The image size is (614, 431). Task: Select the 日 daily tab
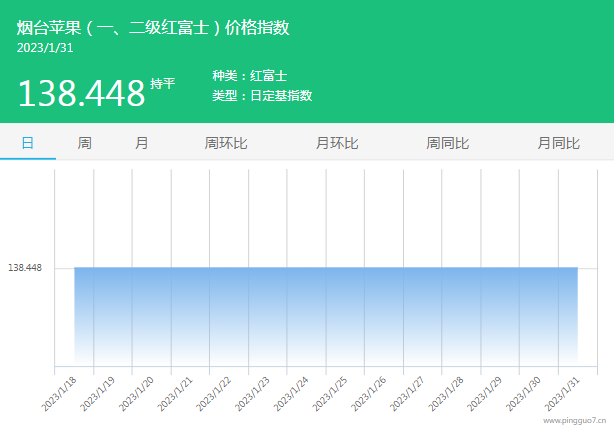coord(27,143)
